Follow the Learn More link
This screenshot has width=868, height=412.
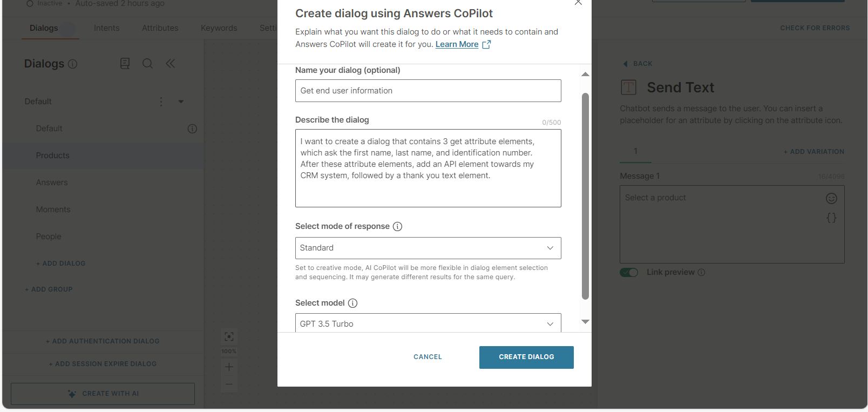click(x=457, y=44)
